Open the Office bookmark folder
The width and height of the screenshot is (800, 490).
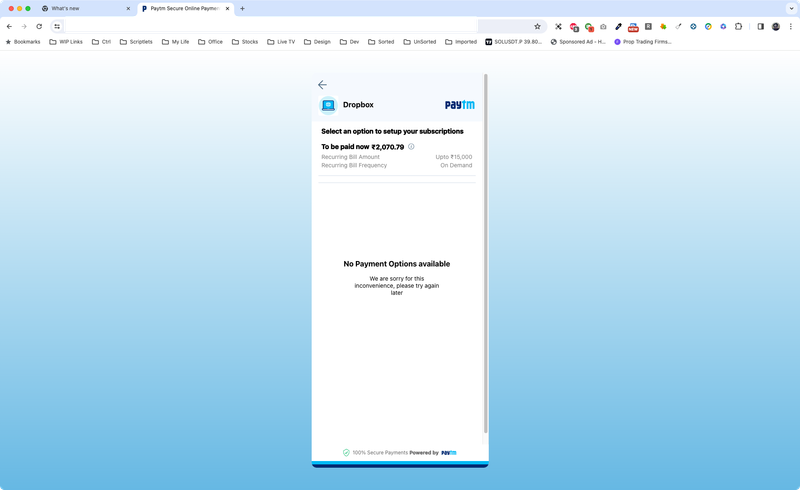pyautogui.click(x=210, y=42)
